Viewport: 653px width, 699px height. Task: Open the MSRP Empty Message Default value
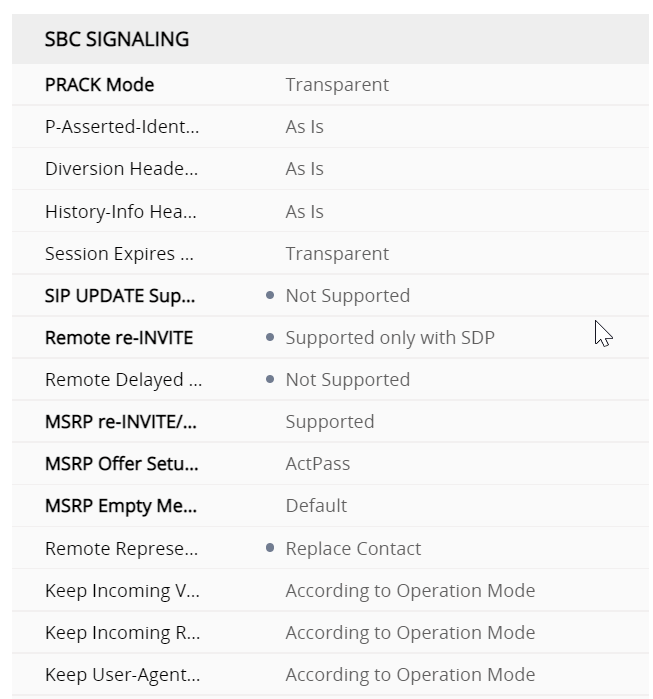(316, 506)
